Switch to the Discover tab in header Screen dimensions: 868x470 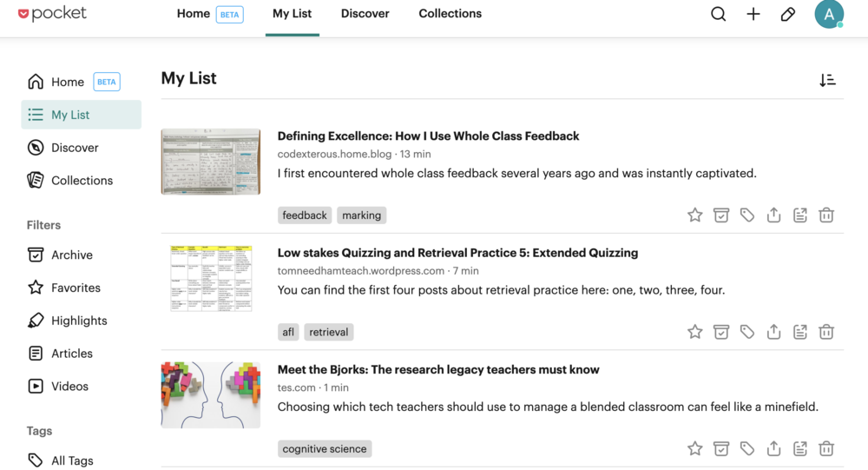click(x=365, y=14)
